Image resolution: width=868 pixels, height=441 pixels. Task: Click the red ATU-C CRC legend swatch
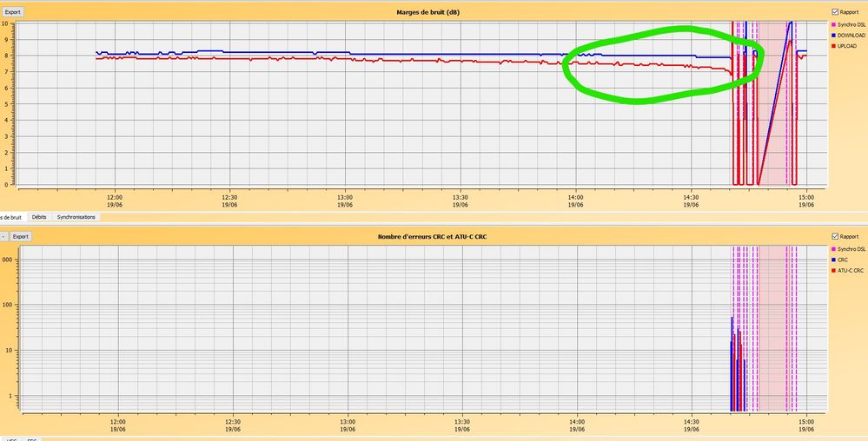click(833, 271)
